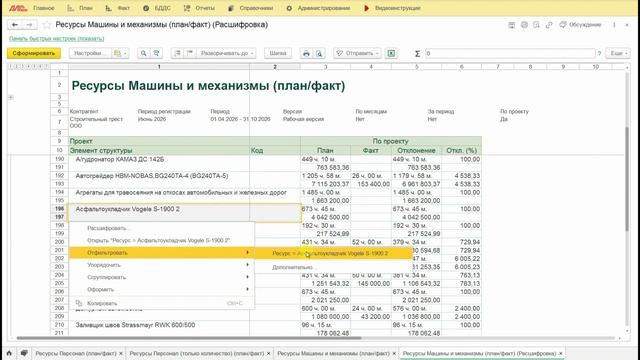640x360 pixels.
Task: Print the report with the printer icon
Action: [x=306, y=53]
